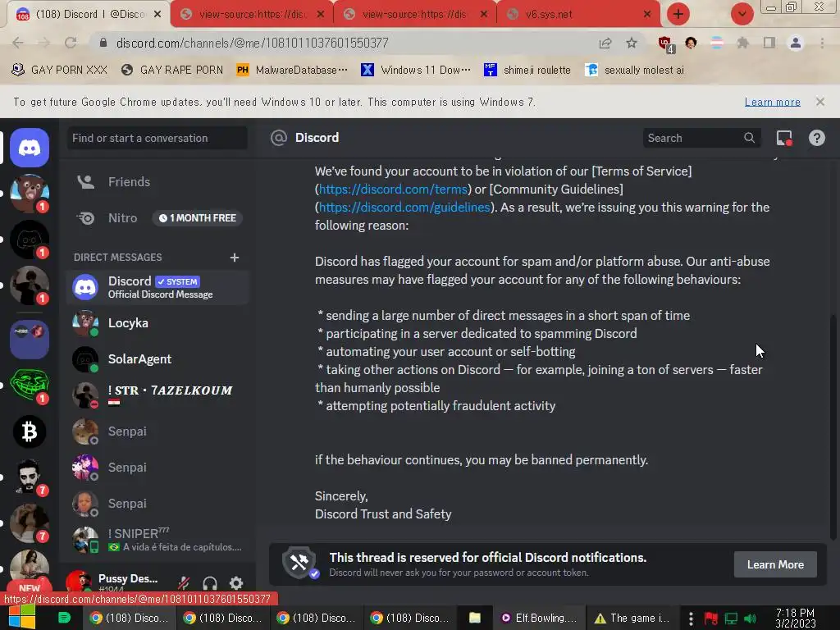Image resolution: width=840 pixels, height=630 pixels.
Task: Open the purple folder server group
Action: pos(30,339)
